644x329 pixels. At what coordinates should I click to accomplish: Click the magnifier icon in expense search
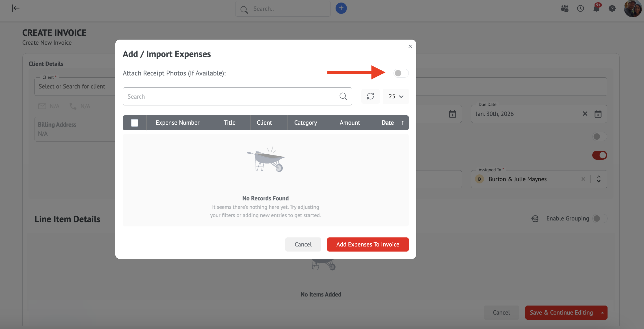pos(343,96)
